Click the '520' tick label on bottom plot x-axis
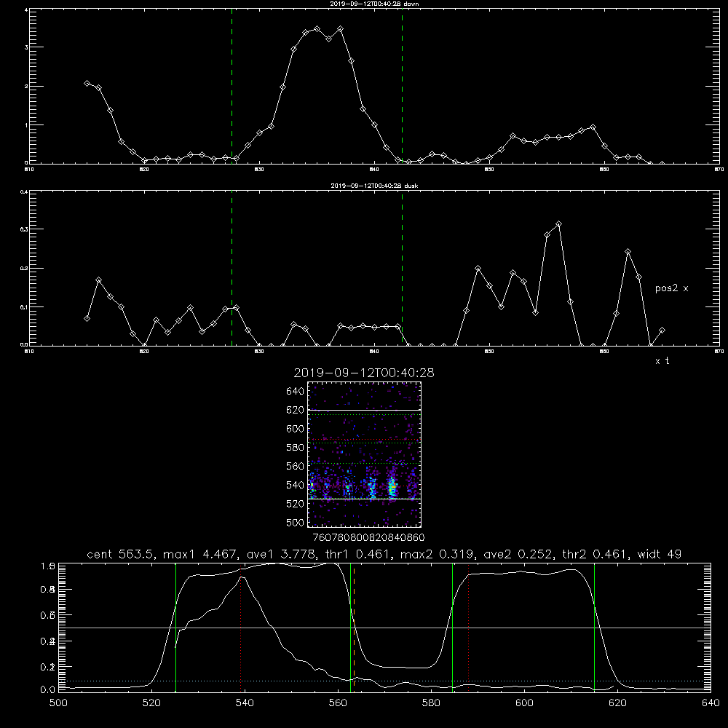The width and height of the screenshot is (728, 728). coord(152,703)
